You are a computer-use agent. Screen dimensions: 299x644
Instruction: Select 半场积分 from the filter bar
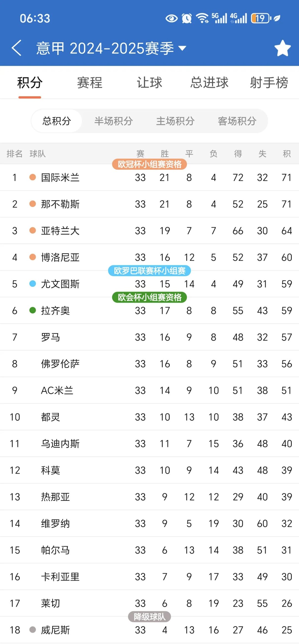click(x=114, y=121)
